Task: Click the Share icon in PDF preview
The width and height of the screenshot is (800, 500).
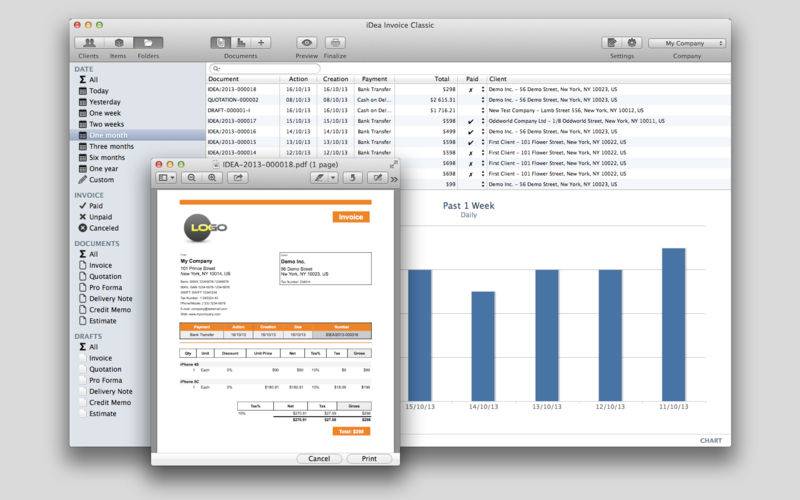Action: click(x=238, y=178)
